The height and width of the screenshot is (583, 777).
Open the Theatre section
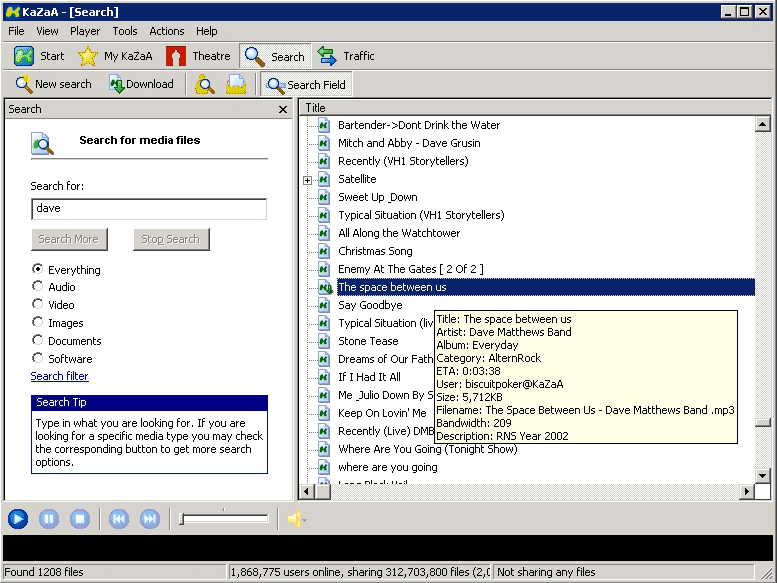[198, 56]
